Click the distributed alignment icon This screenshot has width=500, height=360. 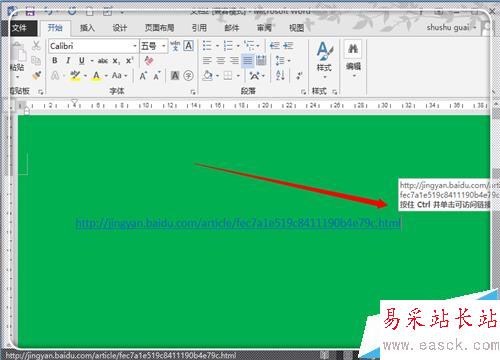tap(261, 61)
